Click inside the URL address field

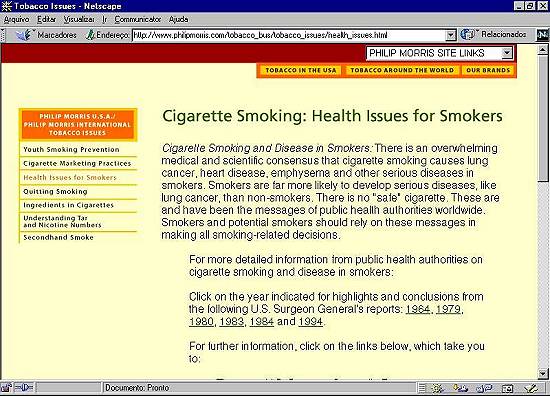coord(289,35)
